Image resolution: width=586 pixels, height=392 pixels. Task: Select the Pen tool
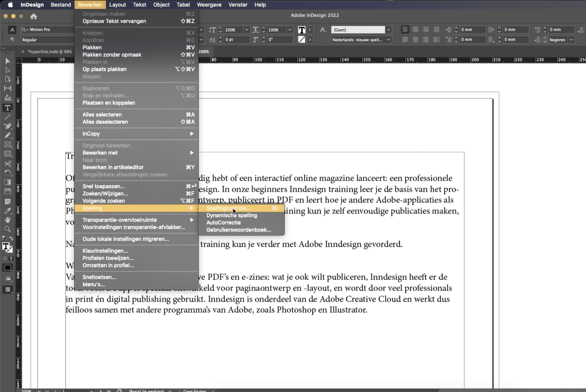click(x=8, y=126)
